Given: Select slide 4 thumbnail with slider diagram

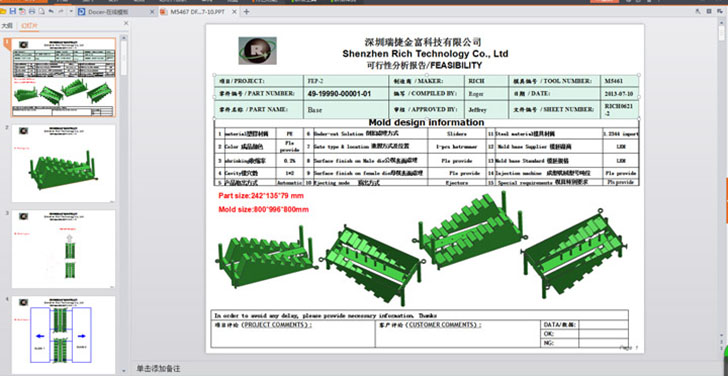Looking at the screenshot, I should 64,335.
